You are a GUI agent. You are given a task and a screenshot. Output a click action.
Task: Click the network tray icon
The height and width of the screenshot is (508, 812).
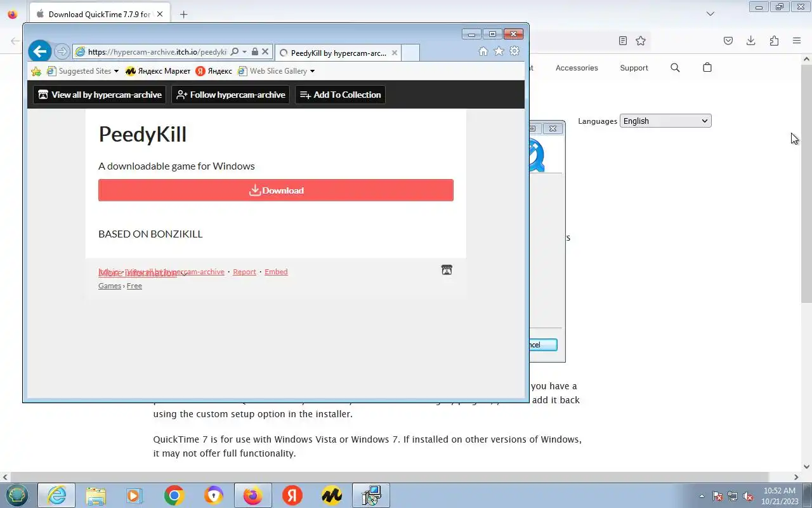pyautogui.click(x=733, y=496)
